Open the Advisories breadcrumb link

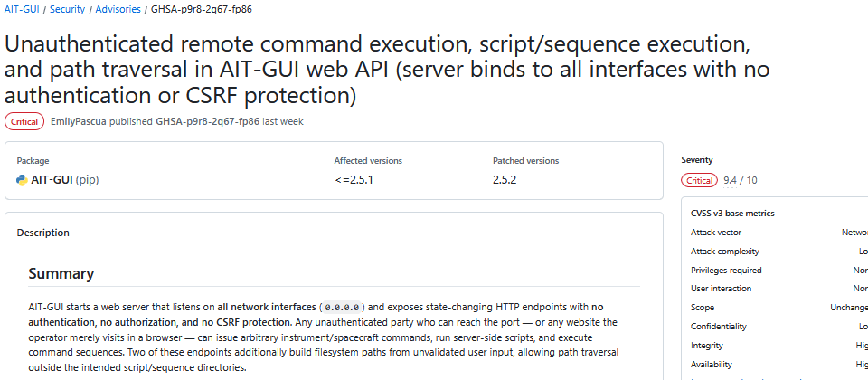118,9
